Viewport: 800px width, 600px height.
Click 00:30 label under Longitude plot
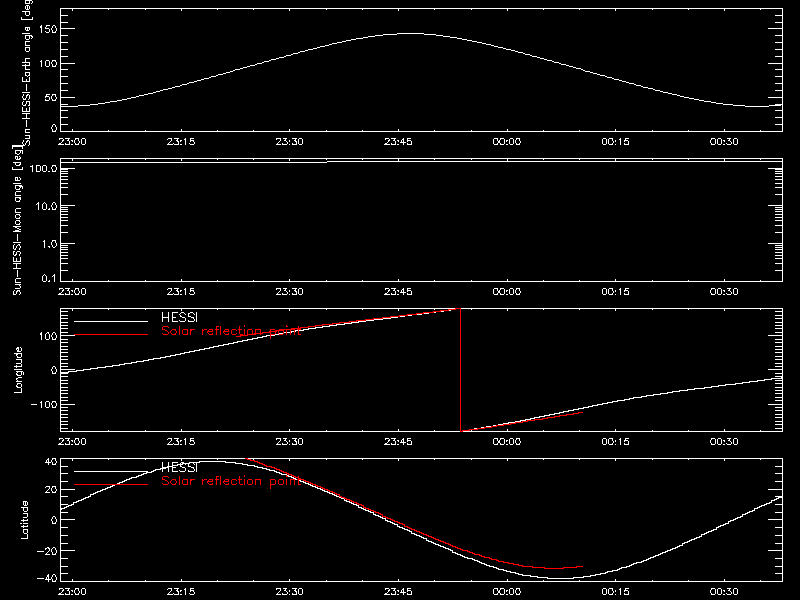(724, 441)
